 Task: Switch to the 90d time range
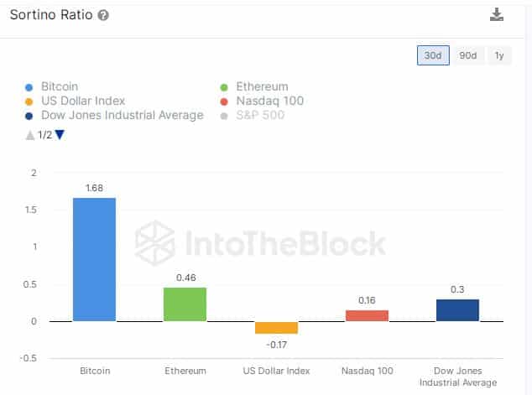point(467,55)
